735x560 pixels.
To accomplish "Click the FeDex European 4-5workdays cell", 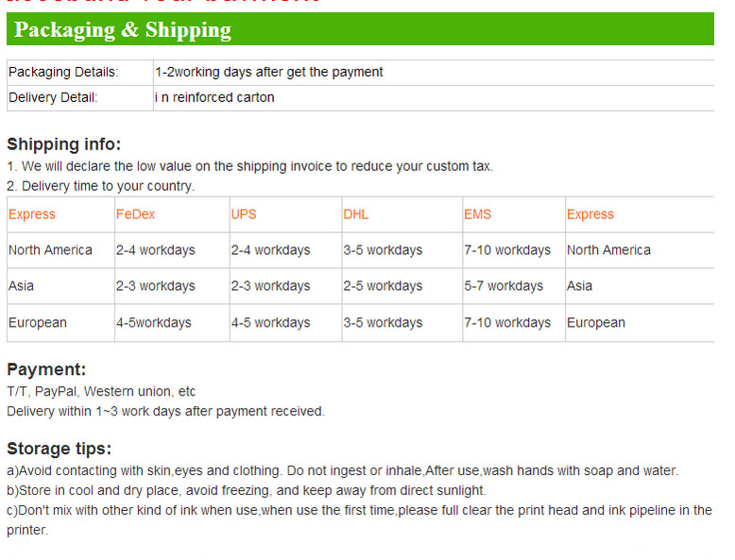I will (154, 323).
